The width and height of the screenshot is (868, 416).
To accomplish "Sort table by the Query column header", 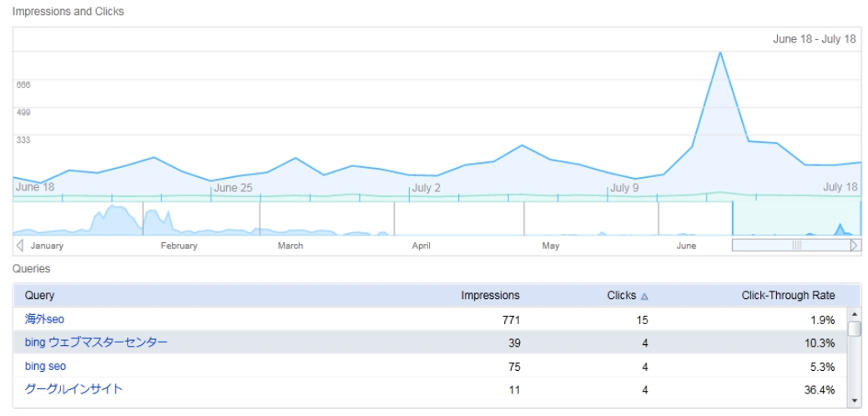I will pos(39,295).
